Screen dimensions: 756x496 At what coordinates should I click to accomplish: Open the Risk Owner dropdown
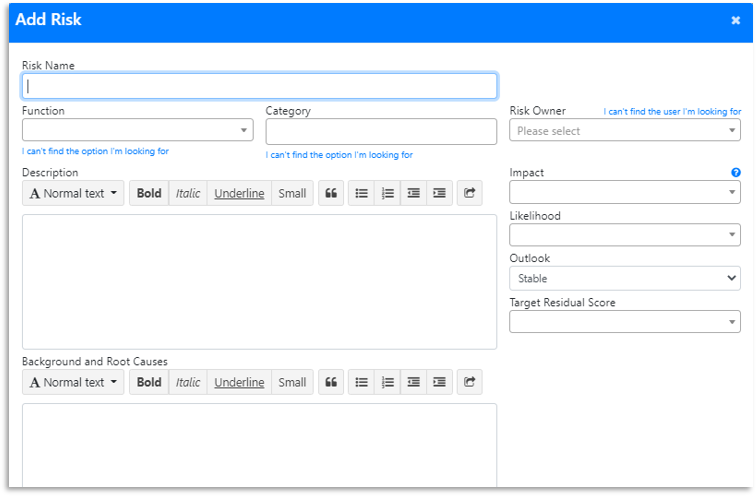tap(624, 131)
